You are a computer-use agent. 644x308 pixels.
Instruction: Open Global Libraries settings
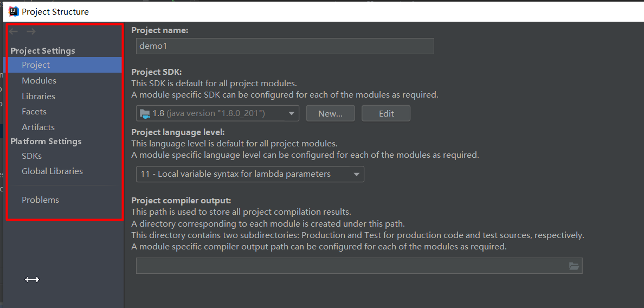(52, 171)
